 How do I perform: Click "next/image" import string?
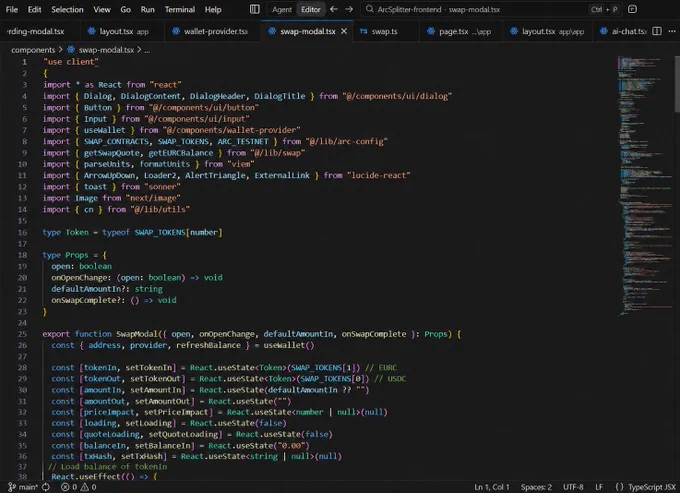[x=153, y=198]
